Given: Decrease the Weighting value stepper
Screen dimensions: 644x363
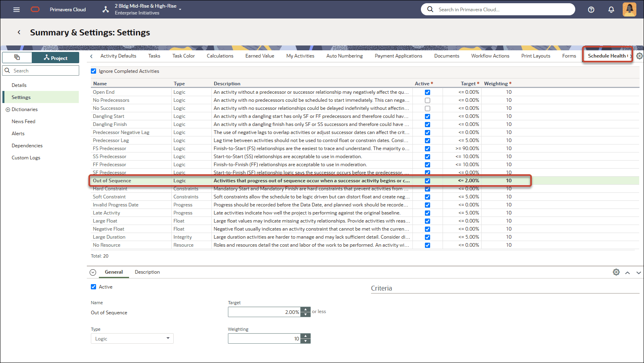Looking at the screenshot, I should pyautogui.click(x=306, y=341).
